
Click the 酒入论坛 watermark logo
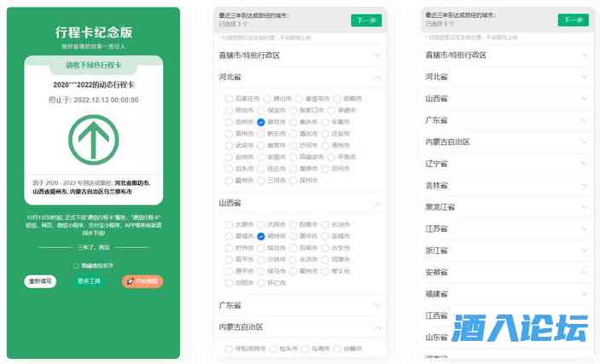point(521,327)
